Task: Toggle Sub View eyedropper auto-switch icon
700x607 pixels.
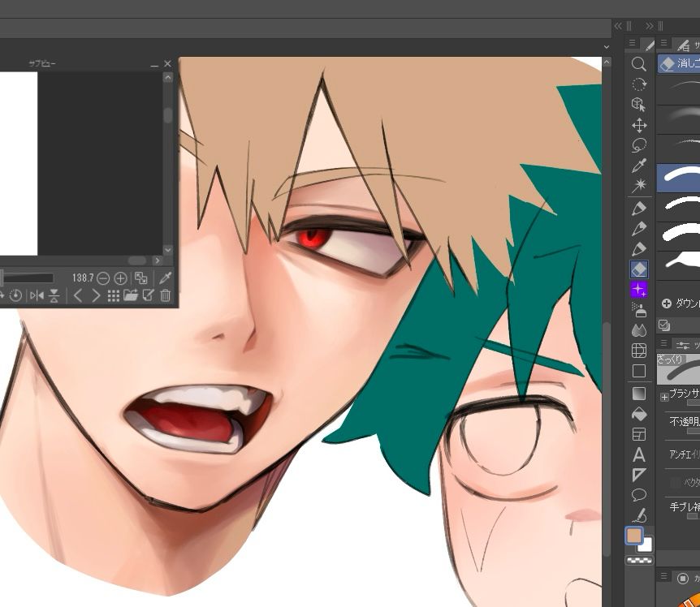Action: point(166,278)
